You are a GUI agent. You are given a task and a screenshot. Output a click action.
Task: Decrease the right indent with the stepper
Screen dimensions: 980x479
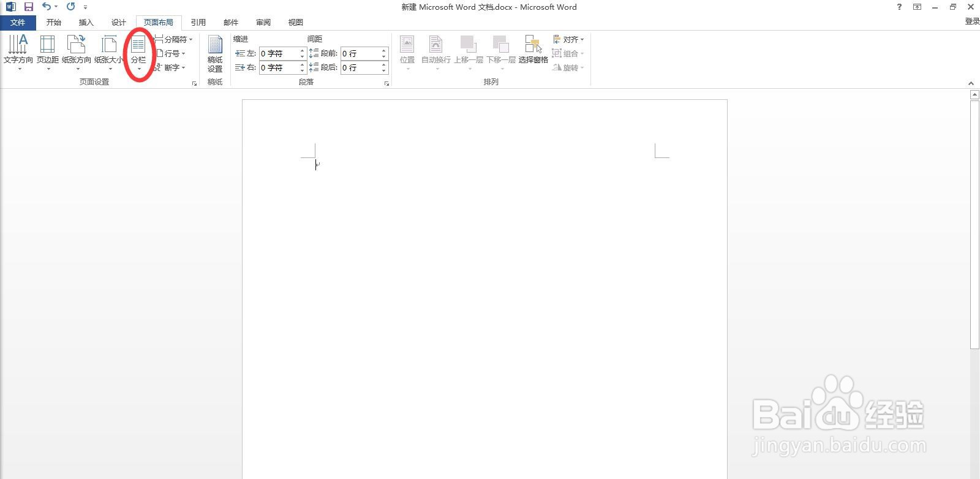303,70
